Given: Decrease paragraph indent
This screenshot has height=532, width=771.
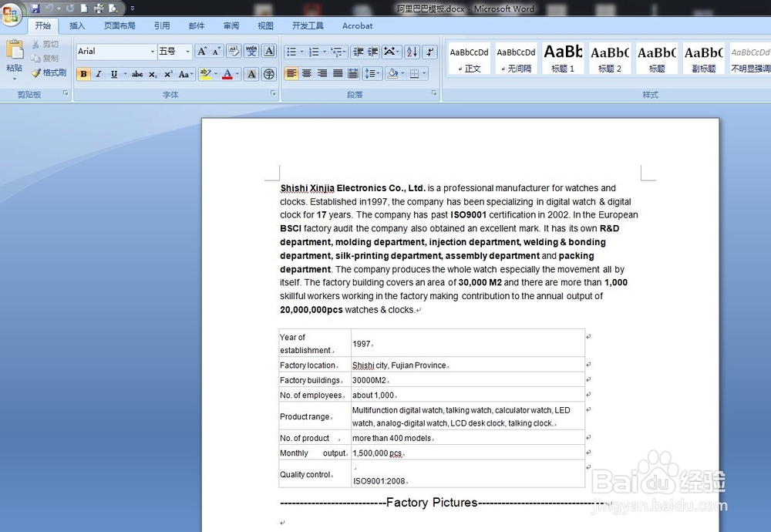Looking at the screenshot, I should (359, 51).
